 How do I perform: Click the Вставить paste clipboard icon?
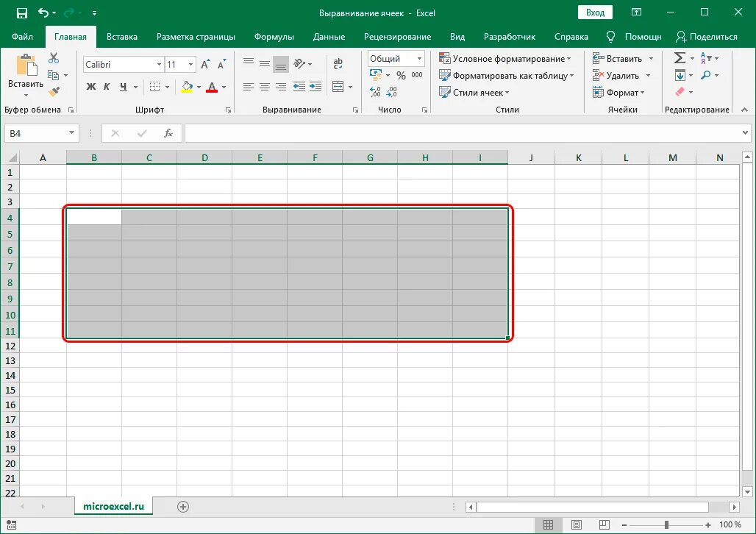pos(26,65)
